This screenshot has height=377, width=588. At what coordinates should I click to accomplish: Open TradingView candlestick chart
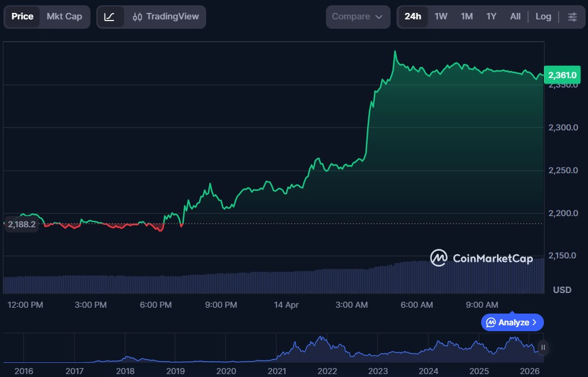tap(166, 16)
